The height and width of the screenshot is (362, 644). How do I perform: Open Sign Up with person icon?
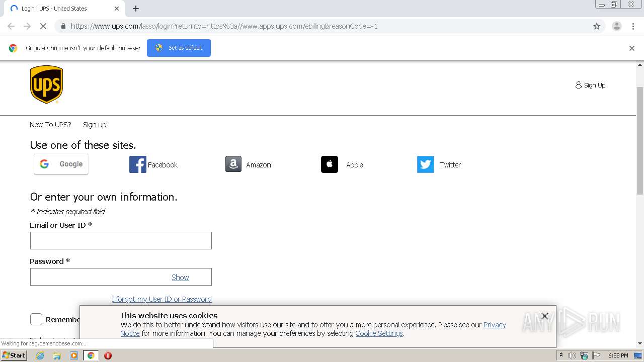[590, 85]
